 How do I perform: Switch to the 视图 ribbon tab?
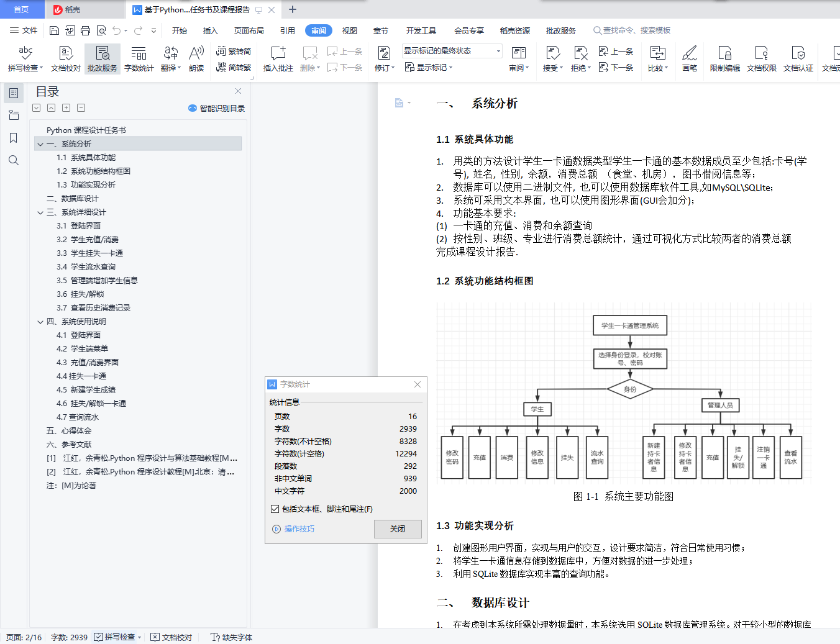[x=350, y=30]
